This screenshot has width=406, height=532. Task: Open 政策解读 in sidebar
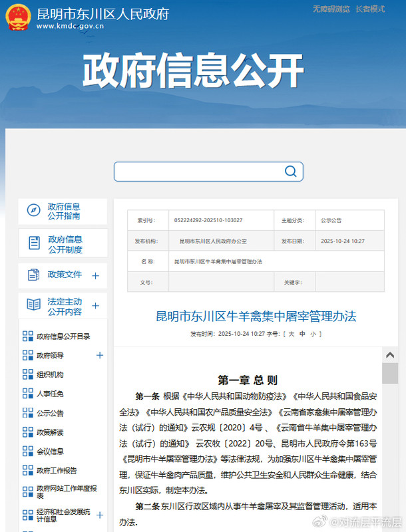[x=50, y=432]
